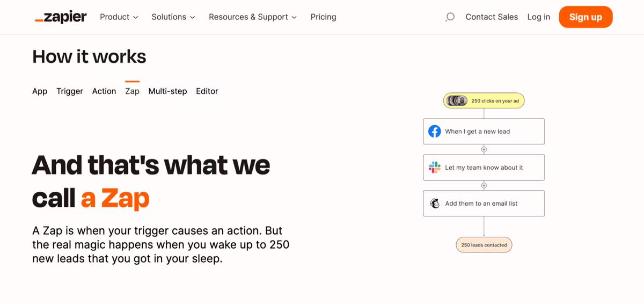Open the search magnifier icon
The height and width of the screenshot is (304, 644).
pyautogui.click(x=450, y=17)
